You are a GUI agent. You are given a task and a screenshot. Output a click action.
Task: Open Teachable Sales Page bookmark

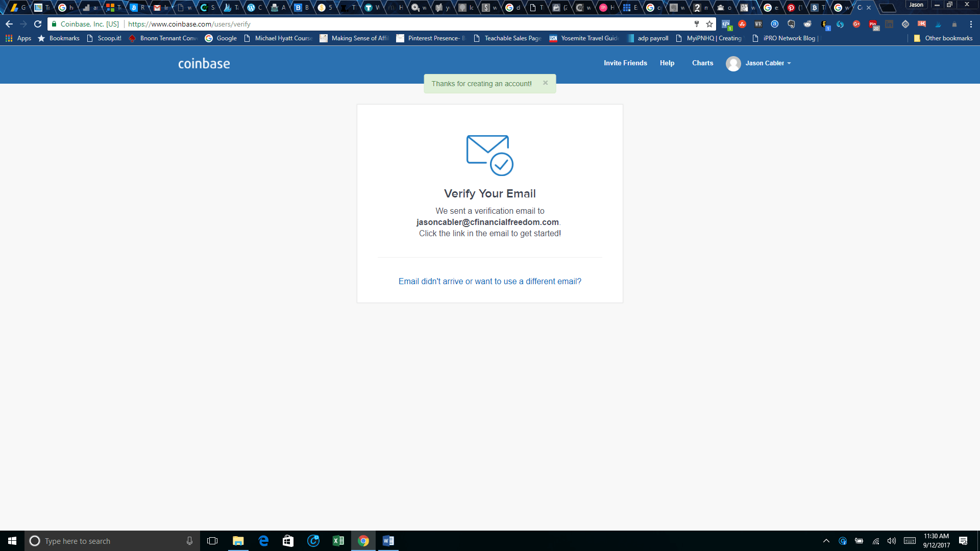point(507,38)
